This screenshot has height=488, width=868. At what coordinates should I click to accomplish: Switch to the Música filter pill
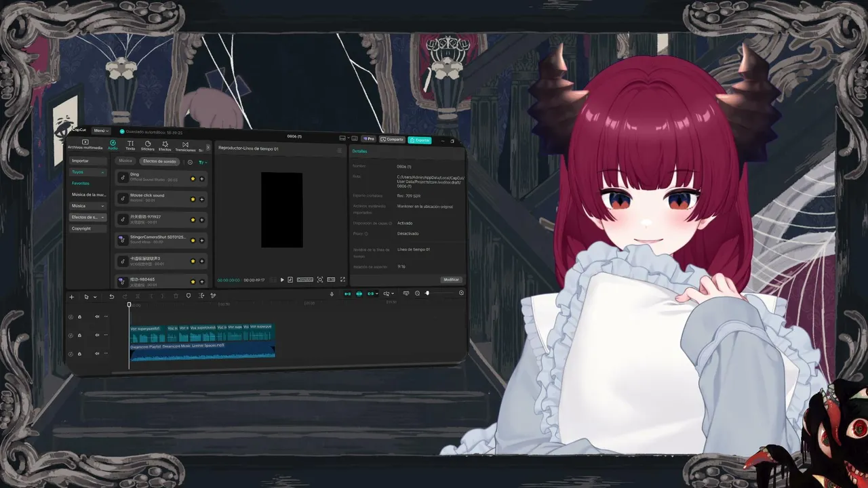point(125,161)
